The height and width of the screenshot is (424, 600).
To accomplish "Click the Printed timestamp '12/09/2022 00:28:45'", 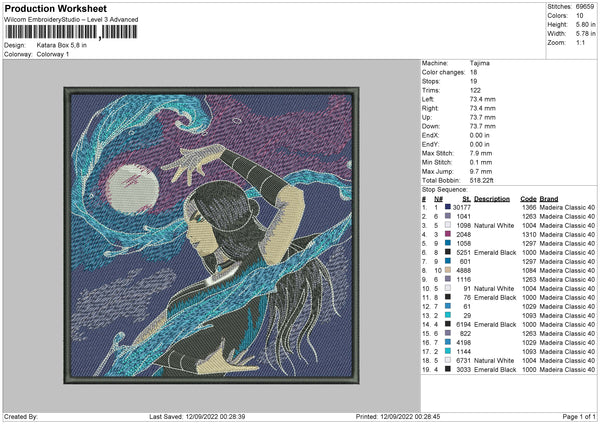I will coord(410,416).
